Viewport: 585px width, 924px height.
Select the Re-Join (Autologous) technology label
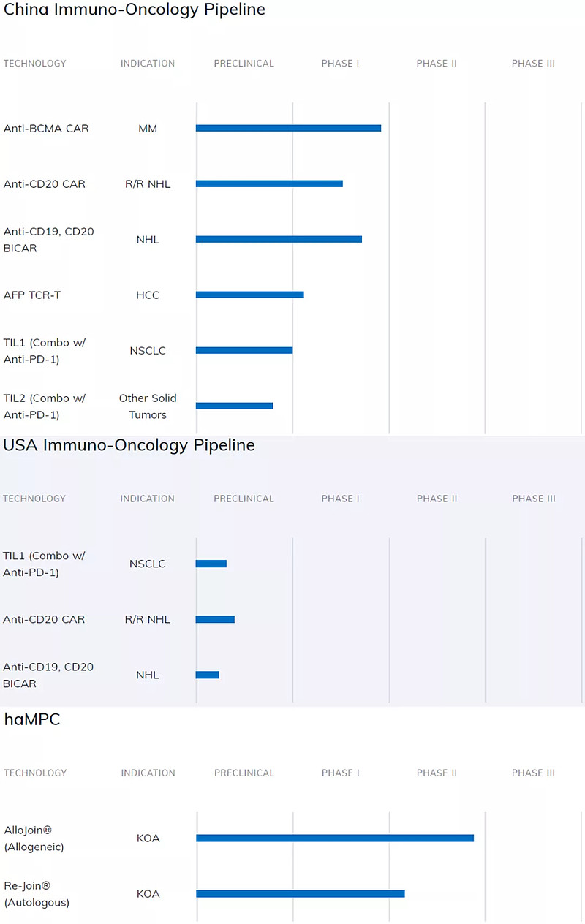(x=37, y=894)
